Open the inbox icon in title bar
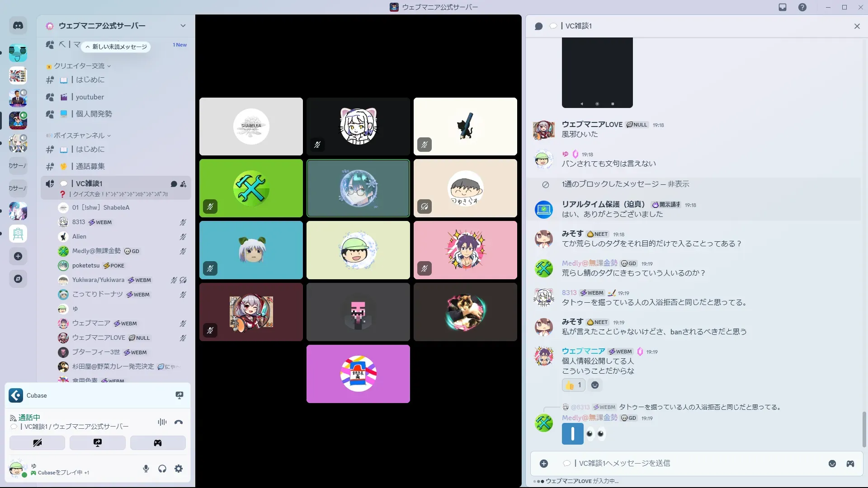This screenshot has width=868, height=488. [x=783, y=7]
